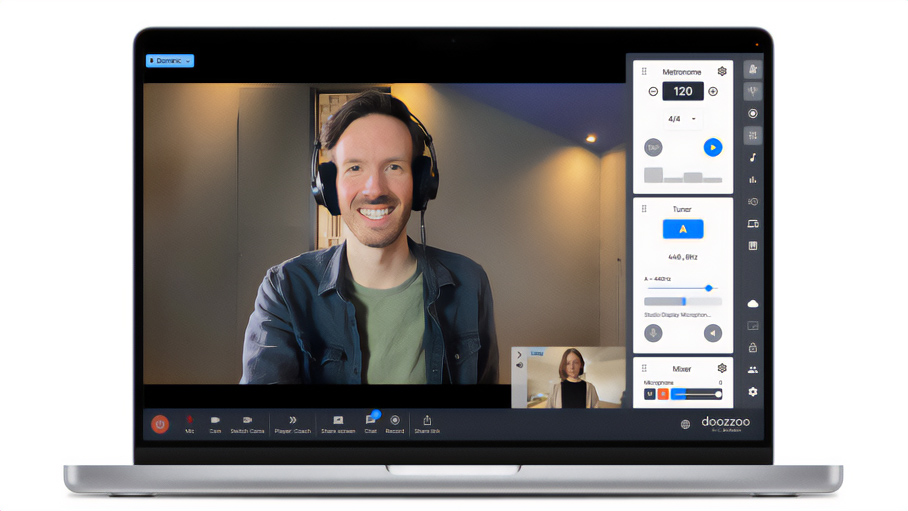Expand the Dominic name dropdown

coord(170,61)
